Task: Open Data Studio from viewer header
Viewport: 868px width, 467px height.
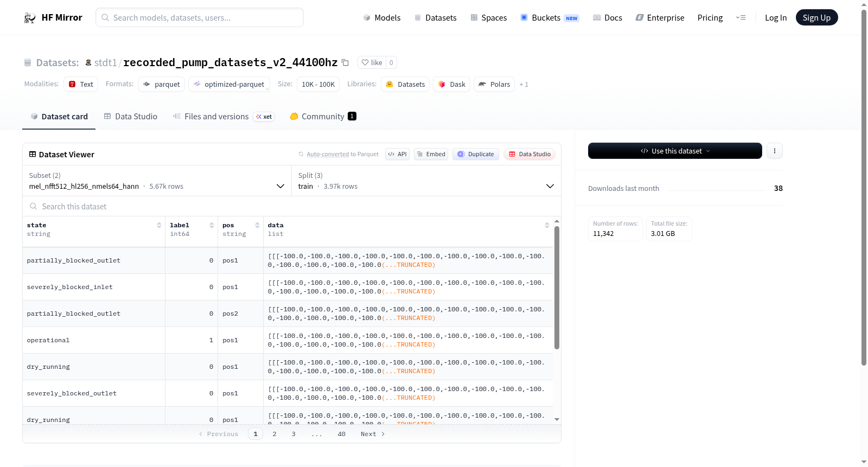Action: [529, 154]
